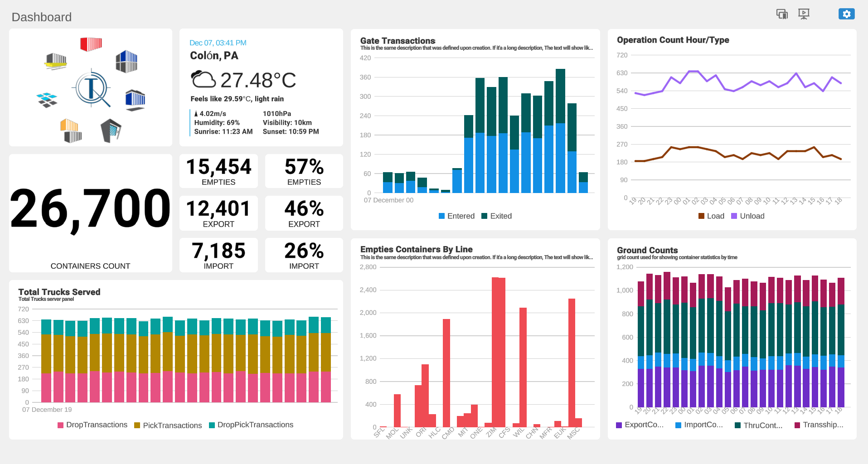Click the '07 December 19' axis label
The width and height of the screenshot is (868, 464).
pos(47,410)
